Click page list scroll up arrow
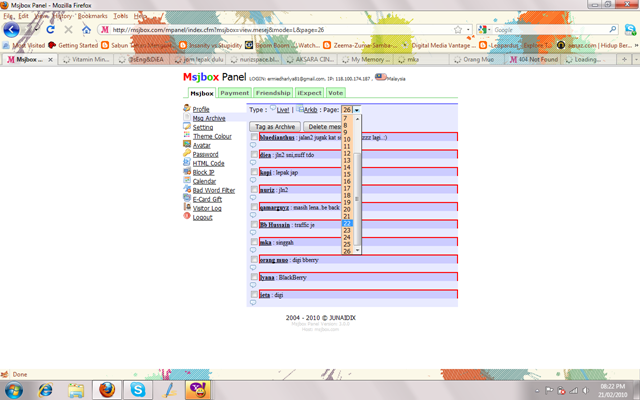 coord(357,119)
